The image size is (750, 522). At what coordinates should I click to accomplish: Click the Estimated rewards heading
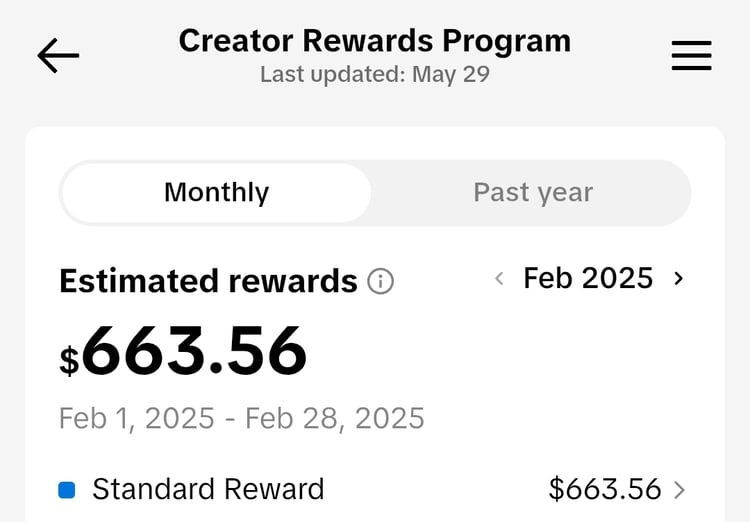[208, 282]
